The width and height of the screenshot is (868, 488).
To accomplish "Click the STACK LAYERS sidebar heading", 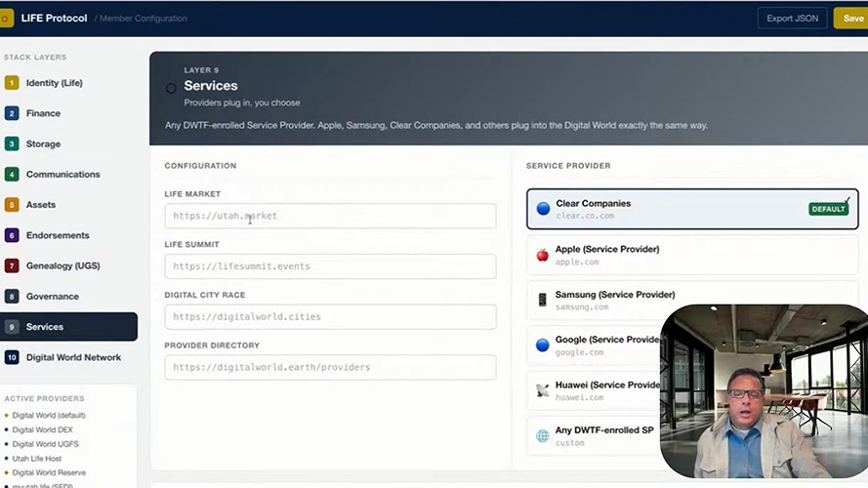I will (x=35, y=57).
